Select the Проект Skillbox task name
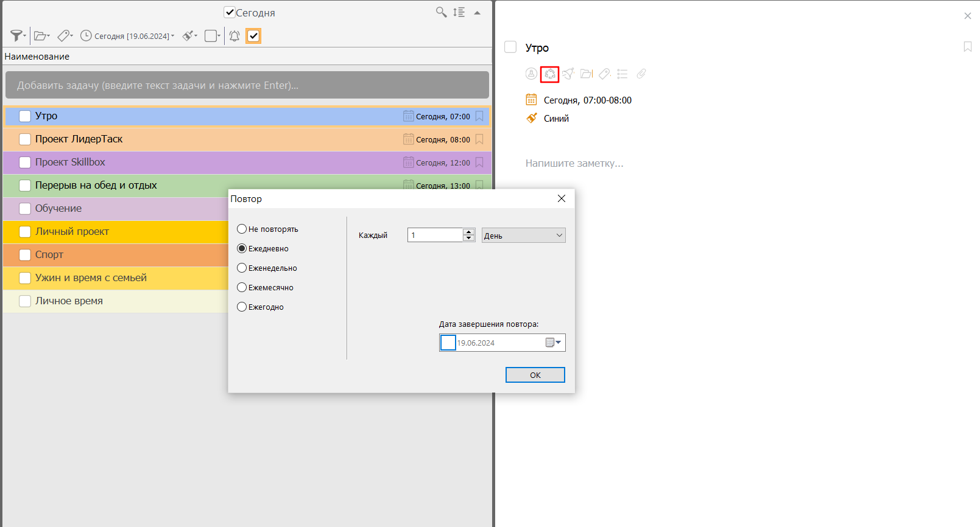This screenshot has width=980, height=527. pos(70,162)
